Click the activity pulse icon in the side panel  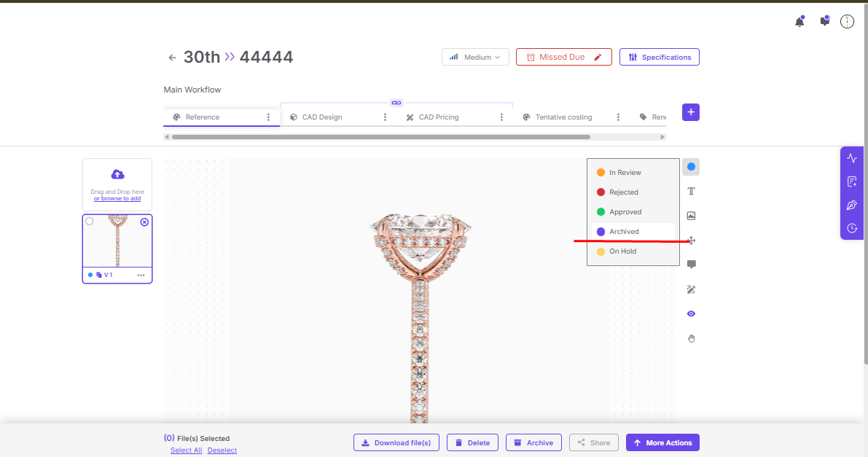(852, 158)
